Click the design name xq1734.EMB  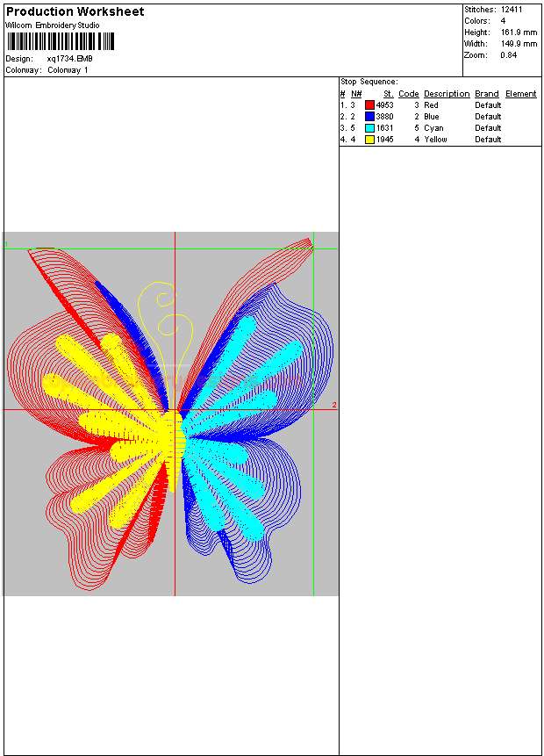pyautogui.click(x=70, y=59)
